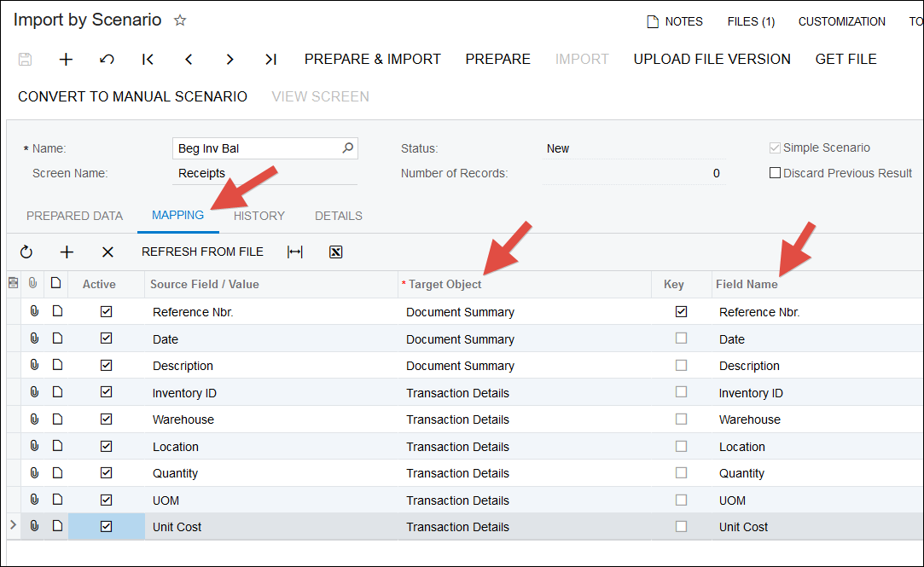Click the fit-to-screen columns icon
The image size is (924, 567).
tap(295, 252)
